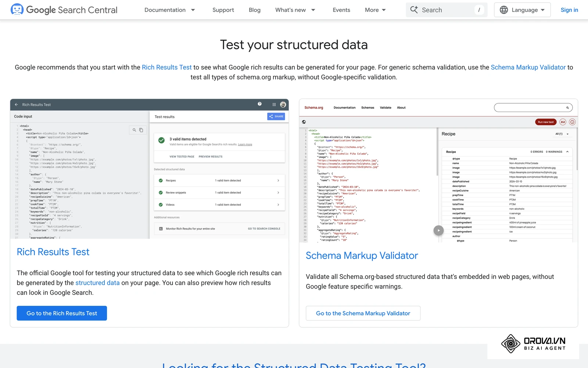Click About in the Schema.org preview
Viewport: 588px width, 368px height.
401,108
